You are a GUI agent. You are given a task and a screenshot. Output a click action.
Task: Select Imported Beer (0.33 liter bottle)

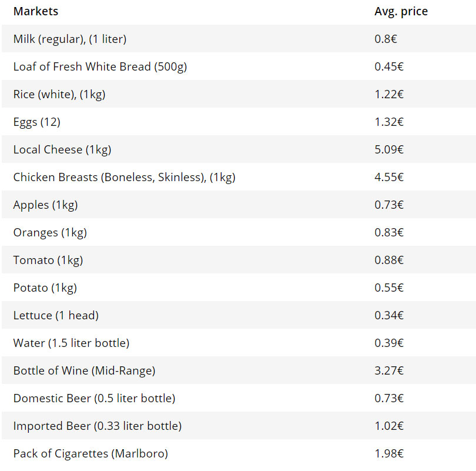[98, 426]
